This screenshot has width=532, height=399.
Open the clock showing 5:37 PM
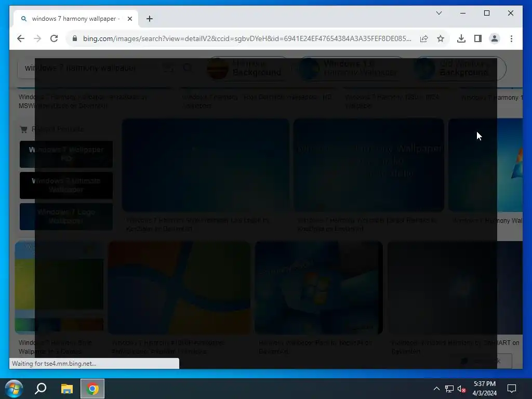pyautogui.click(x=485, y=389)
